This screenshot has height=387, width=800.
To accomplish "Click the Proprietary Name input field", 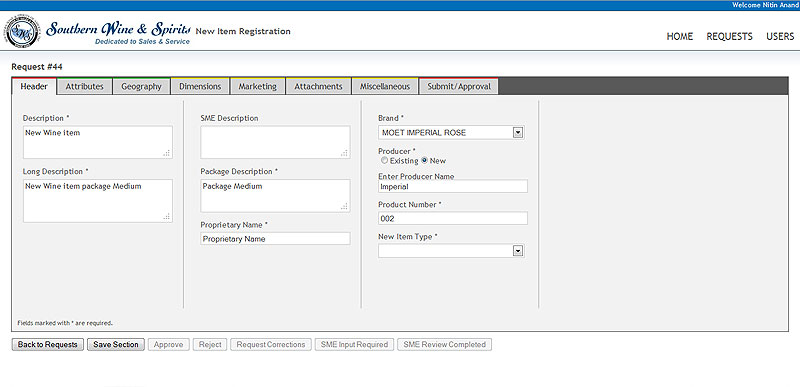I will [x=275, y=239].
